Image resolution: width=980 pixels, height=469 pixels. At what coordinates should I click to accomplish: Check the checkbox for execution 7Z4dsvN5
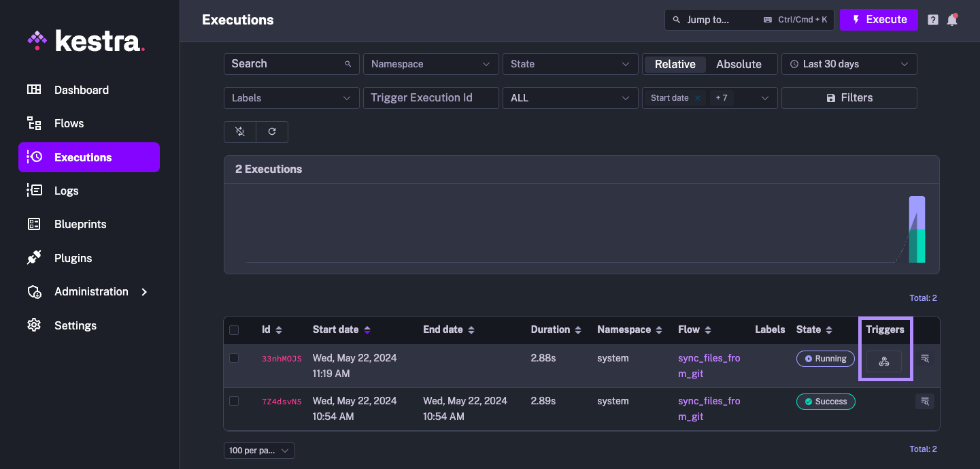pyautogui.click(x=234, y=401)
